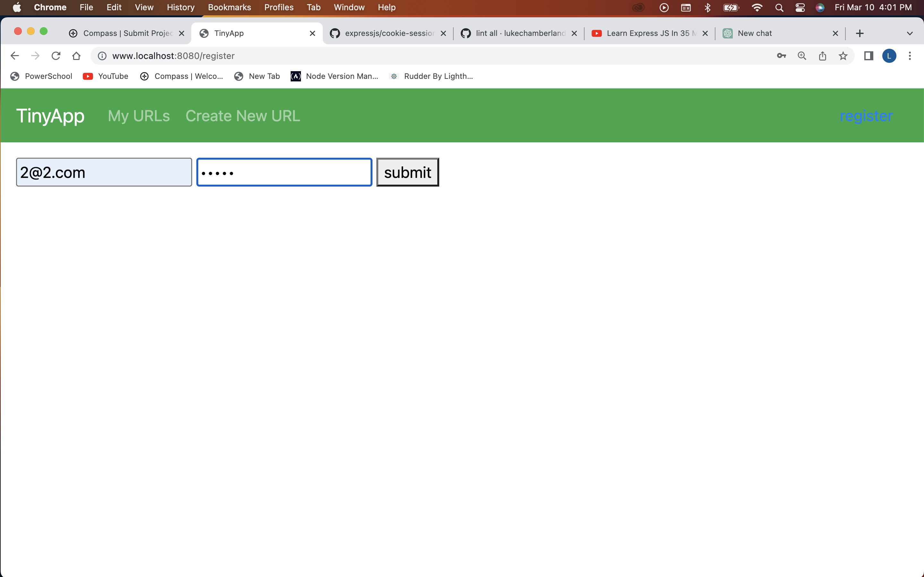Expand the tab search chevron
This screenshot has height=577, width=924.
910,33
